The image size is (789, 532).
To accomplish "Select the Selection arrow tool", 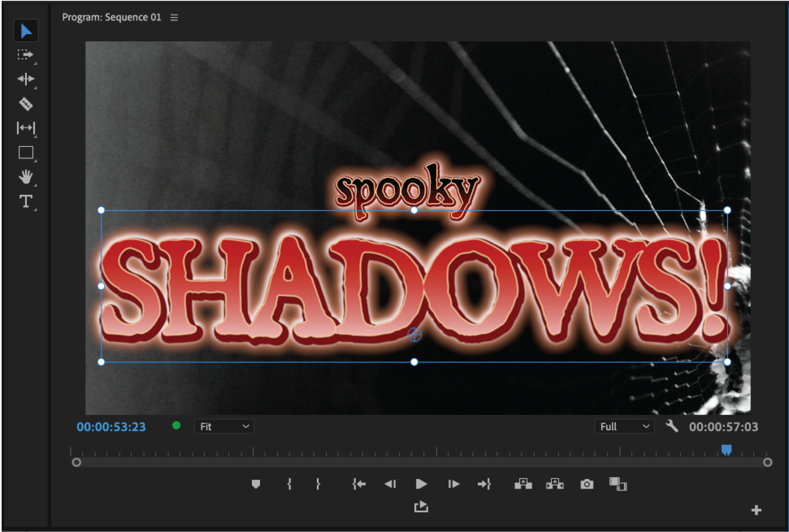I will 26,31.
